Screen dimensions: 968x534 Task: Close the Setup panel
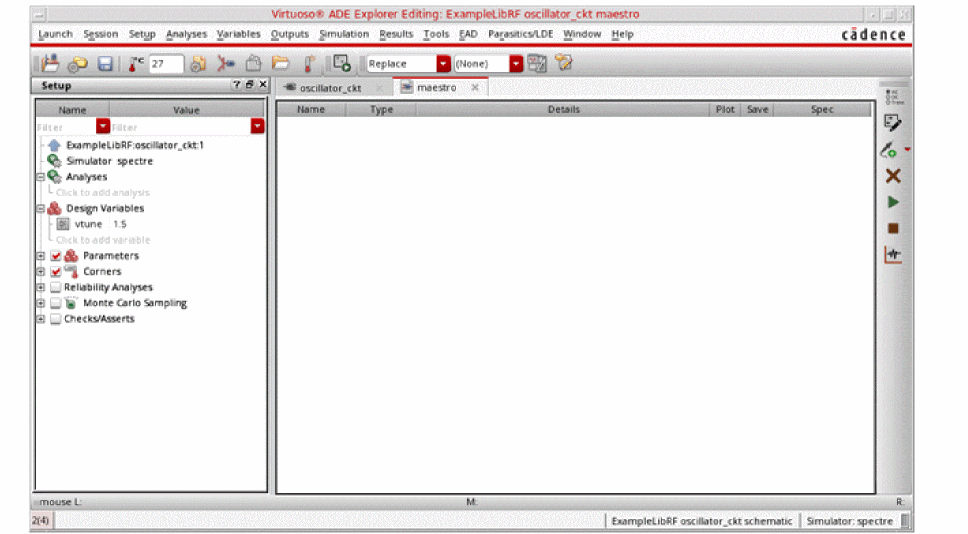point(263,85)
